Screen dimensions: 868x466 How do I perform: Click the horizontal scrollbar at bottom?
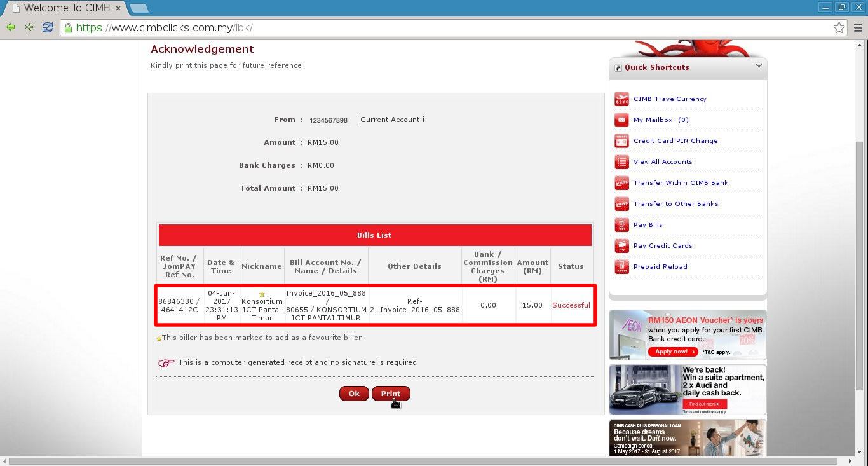422,461
